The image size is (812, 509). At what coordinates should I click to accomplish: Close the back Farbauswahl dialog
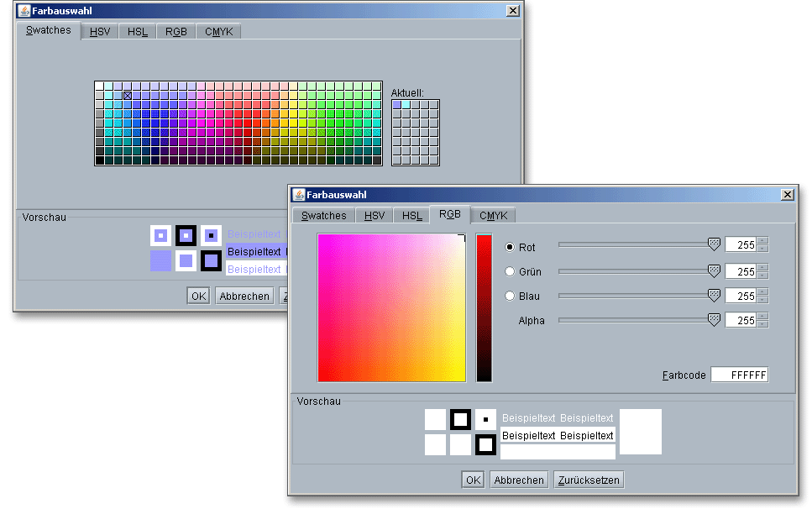512,11
